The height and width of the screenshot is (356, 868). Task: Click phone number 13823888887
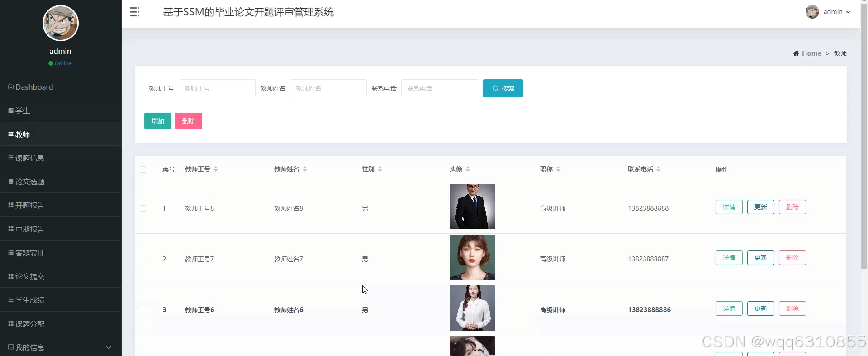tap(648, 259)
